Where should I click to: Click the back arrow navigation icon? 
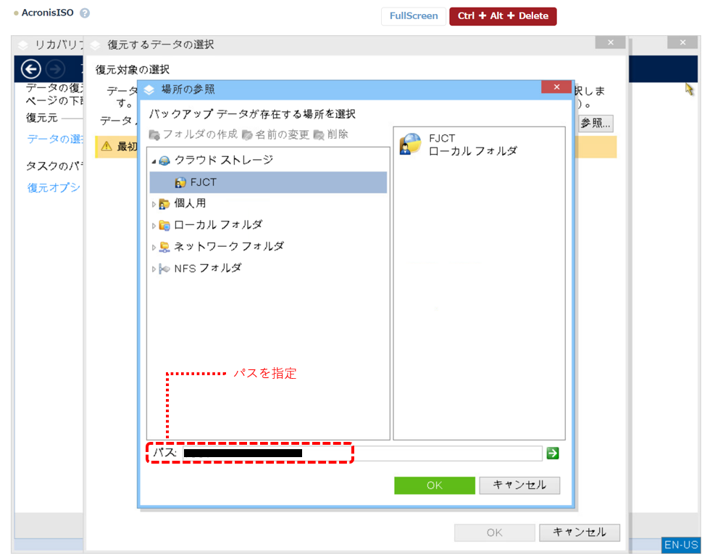[x=31, y=69]
